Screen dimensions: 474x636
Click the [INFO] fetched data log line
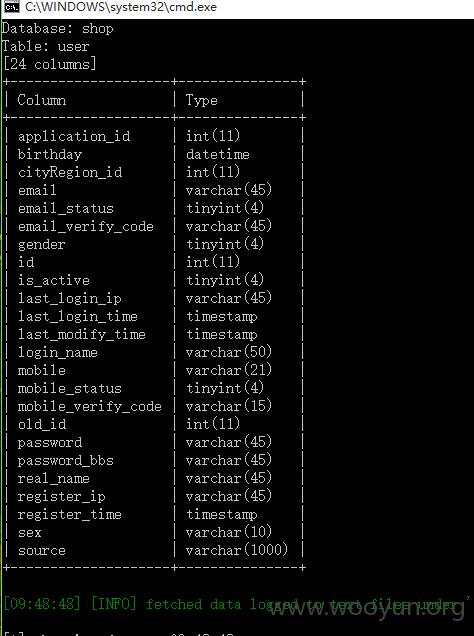229,604
